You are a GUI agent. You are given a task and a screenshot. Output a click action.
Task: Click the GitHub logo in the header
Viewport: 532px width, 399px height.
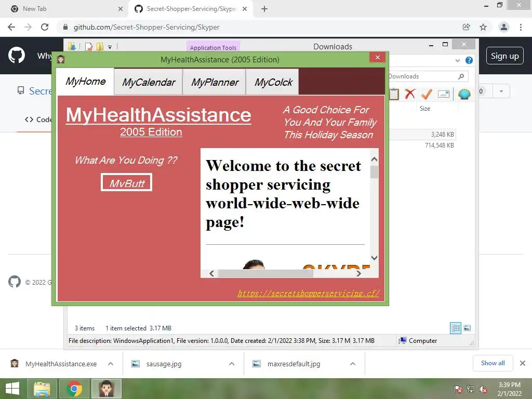[17, 55]
